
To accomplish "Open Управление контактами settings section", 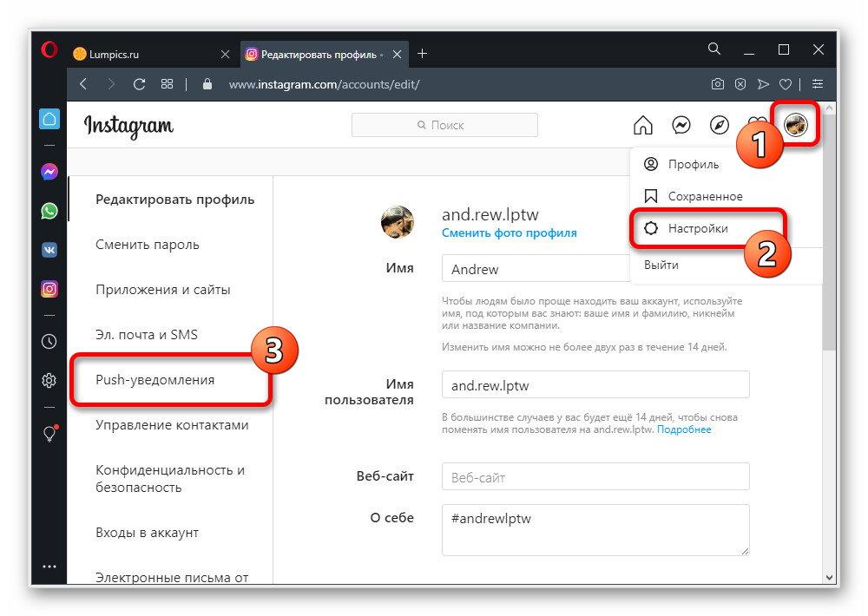I will pos(172,425).
